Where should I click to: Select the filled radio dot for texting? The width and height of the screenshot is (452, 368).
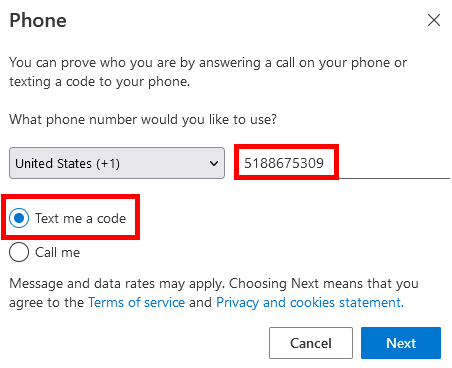19,218
